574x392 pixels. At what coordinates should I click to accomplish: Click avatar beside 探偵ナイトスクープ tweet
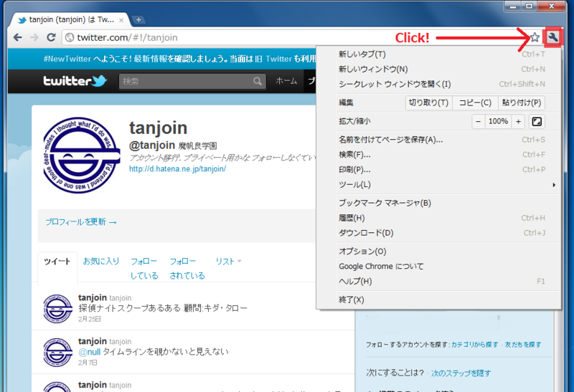(x=57, y=309)
